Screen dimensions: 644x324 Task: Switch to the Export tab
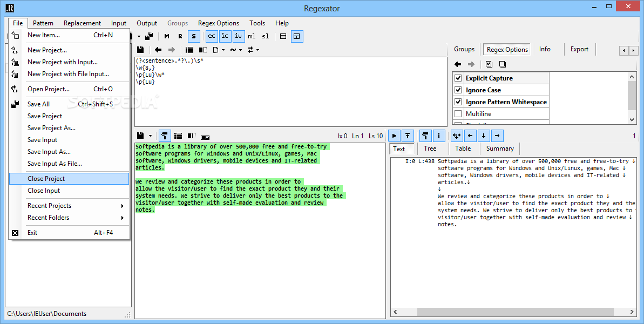pyautogui.click(x=580, y=49)
